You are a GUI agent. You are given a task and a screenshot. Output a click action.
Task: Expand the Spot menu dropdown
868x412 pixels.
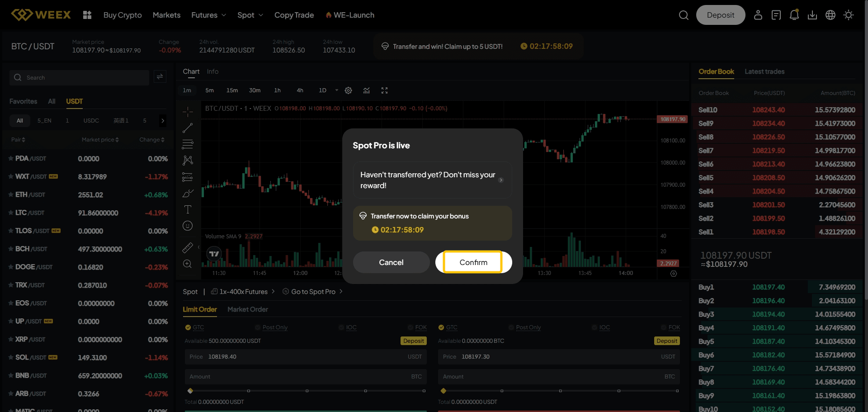[x=250, y=15]
